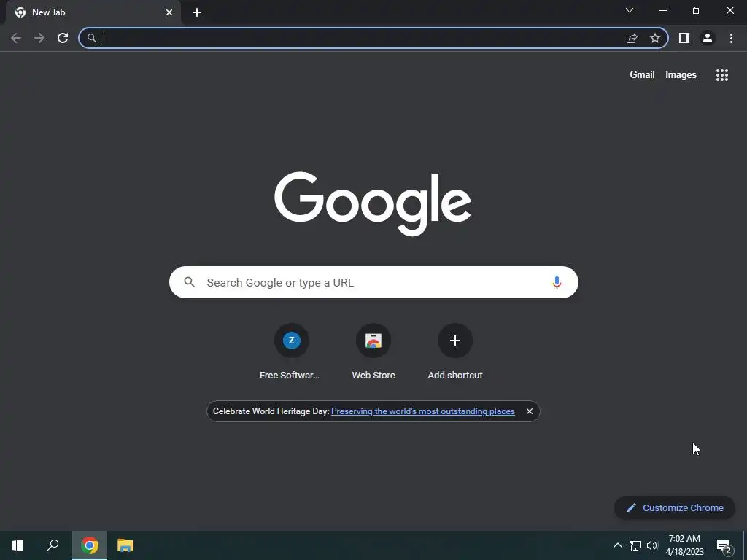This screenshot has width=747, height=560.
Task: Click the Google logo
Action: [x=373, y=203]
